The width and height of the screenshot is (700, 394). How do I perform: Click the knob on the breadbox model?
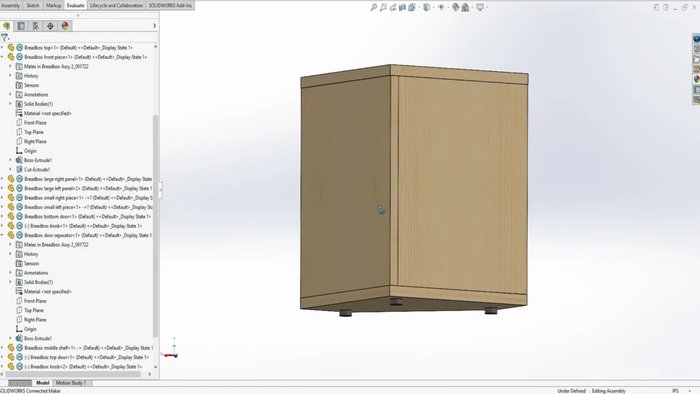pos(381,210)
